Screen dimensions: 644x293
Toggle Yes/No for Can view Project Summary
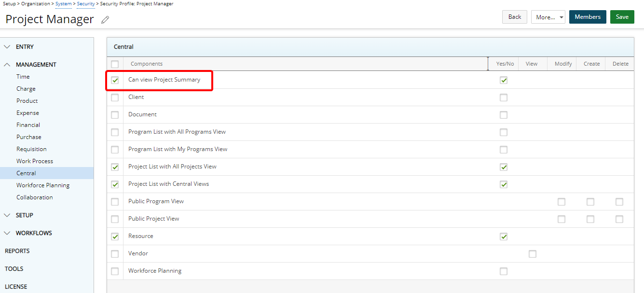click(x=504, y=80)
